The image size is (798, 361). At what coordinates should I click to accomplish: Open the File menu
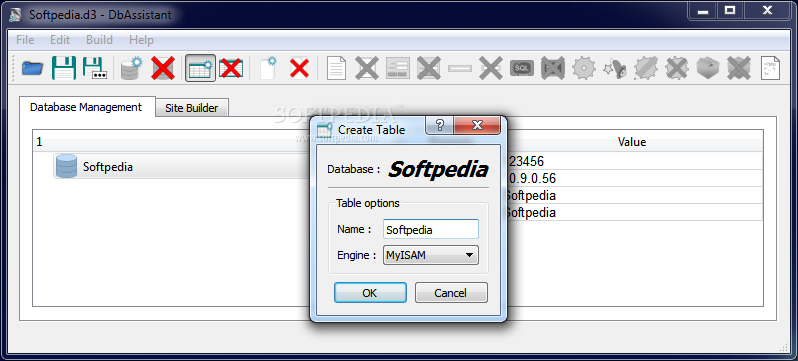coord(25,40)
